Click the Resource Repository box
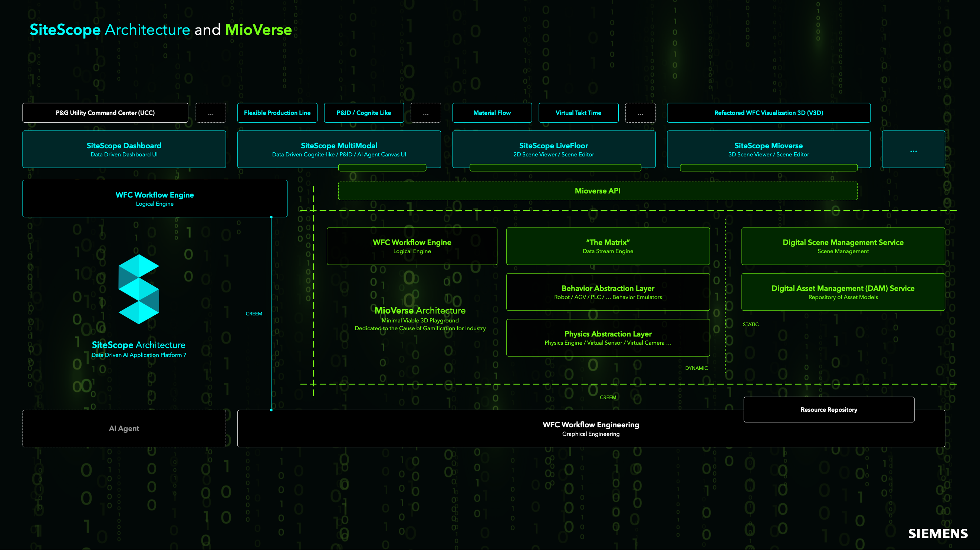 pos(829,410)
